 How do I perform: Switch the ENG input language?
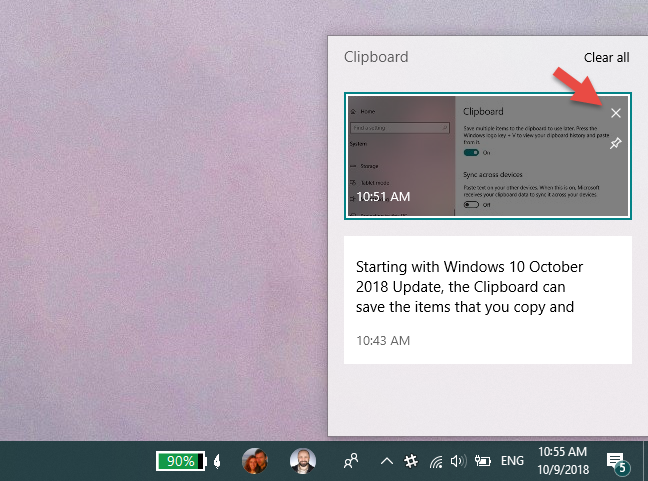click(512, 461)
